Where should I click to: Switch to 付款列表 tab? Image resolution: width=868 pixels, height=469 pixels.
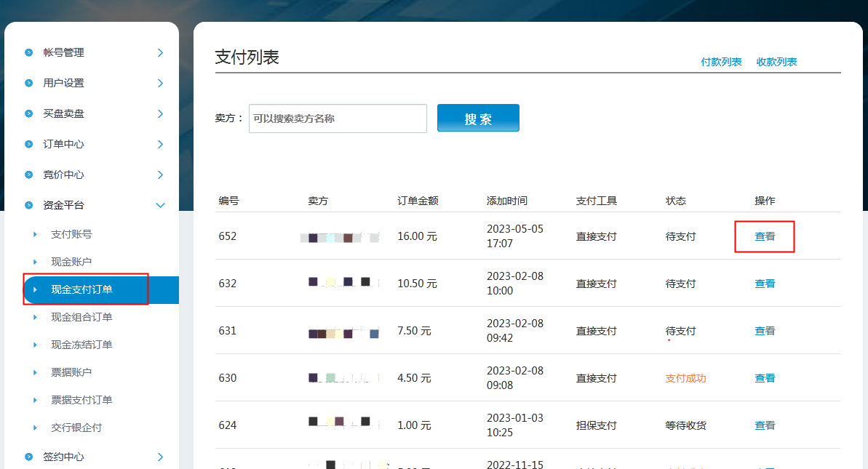(721, 62)
